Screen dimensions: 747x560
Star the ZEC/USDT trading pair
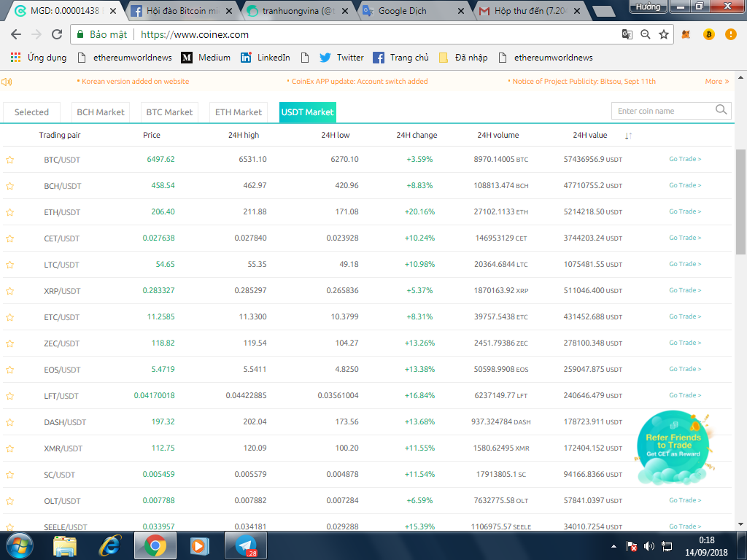click(x=10, y=343)
